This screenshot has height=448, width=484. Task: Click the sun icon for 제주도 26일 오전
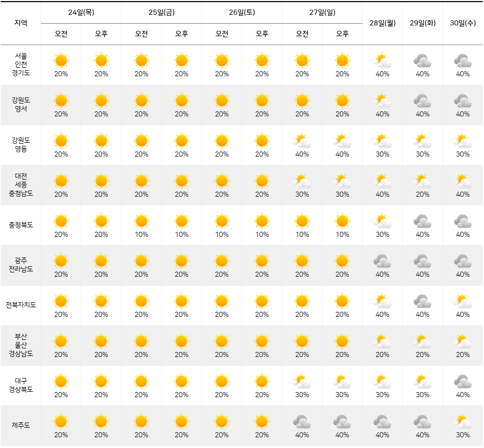point(222,422)
